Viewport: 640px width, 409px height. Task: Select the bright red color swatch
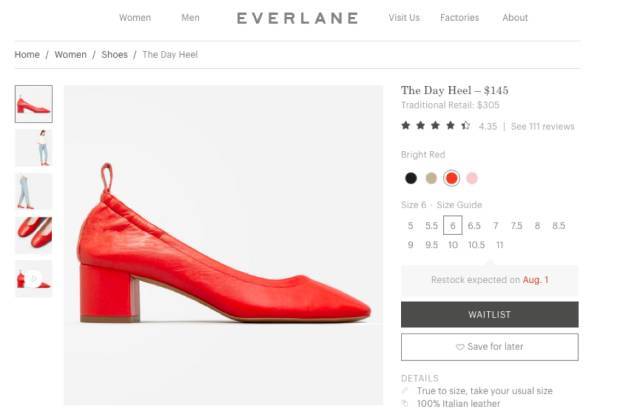[452, 178]
